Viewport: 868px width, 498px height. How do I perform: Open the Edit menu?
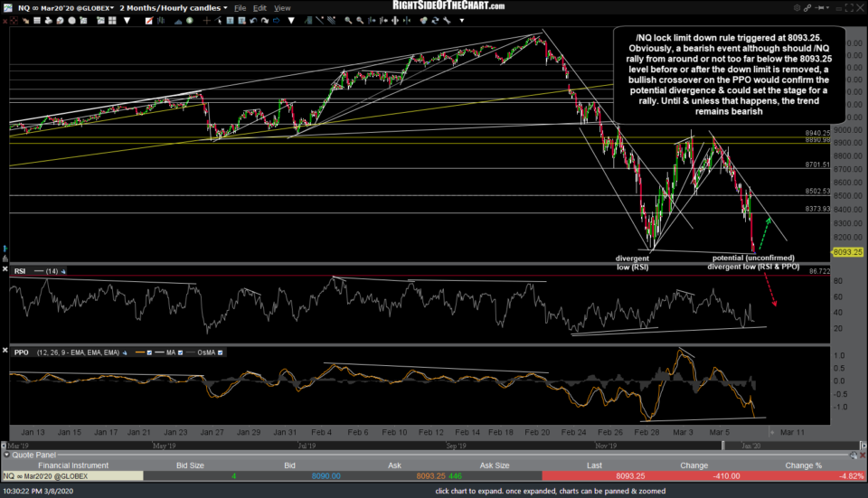259,8
